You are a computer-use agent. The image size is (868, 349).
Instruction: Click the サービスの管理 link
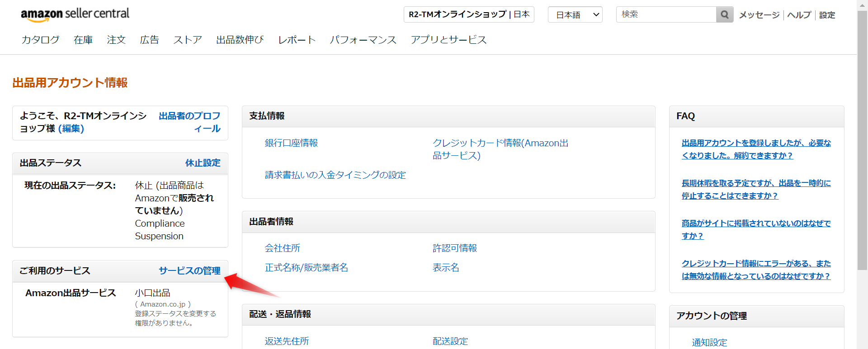point(189,270)
